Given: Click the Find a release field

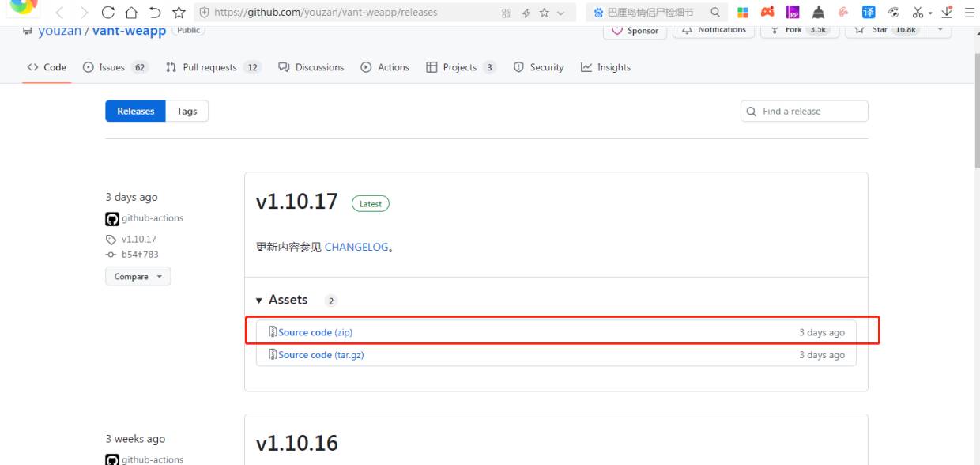Looking at the screenshot, I should 804,112.
